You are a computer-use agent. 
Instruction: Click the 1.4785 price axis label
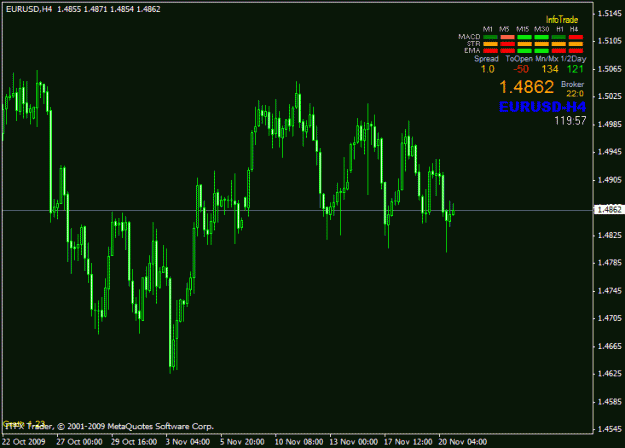pyautogui.click(x=610, y=263)
